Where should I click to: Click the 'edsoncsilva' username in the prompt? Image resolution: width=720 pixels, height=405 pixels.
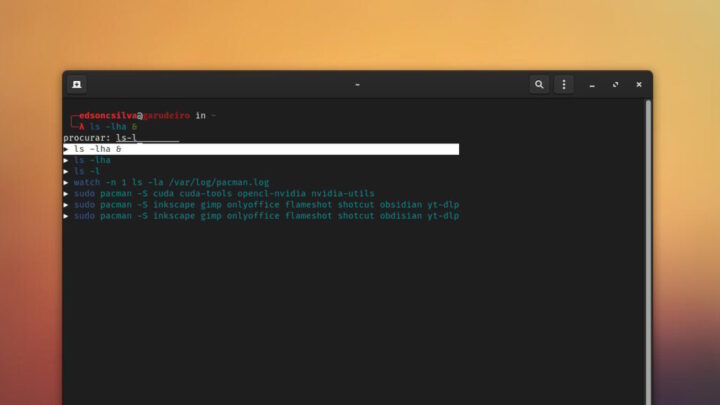click(x=108, y=116)
